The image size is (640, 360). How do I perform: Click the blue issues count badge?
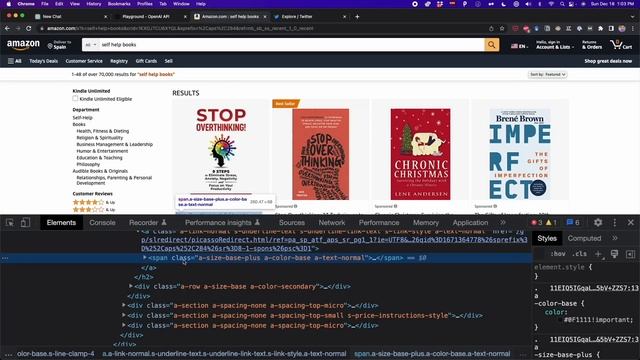tap(573, 222)
